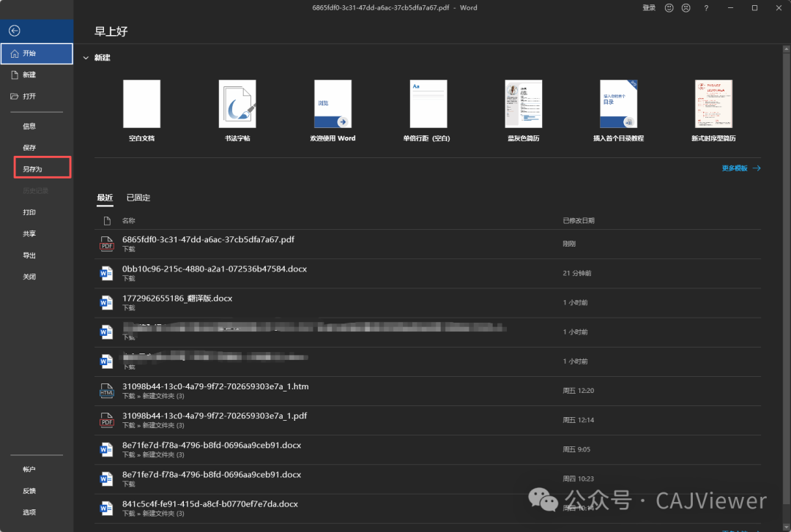Open the 打印 page
791x532 pixels.
tap(29, 212)
